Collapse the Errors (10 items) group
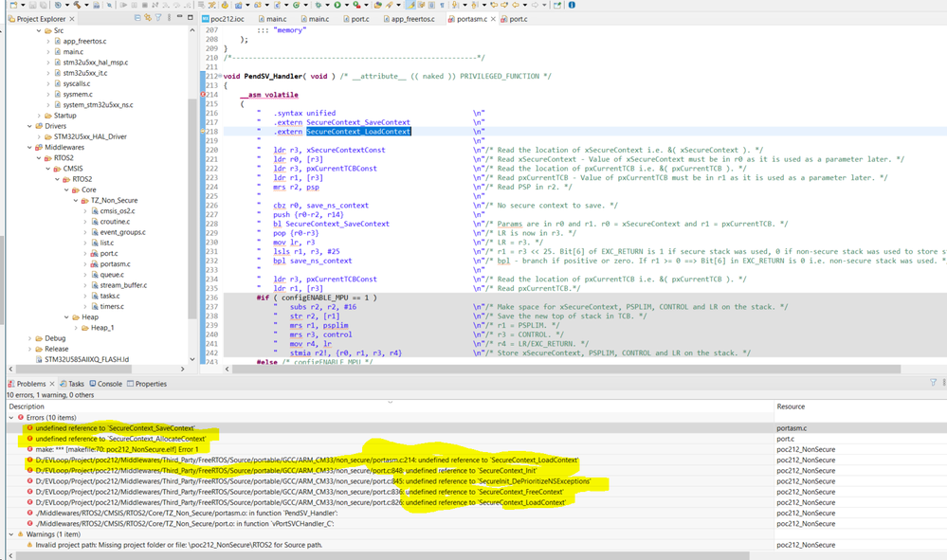Viewport: 947px width, 560px height. point(11,418)
